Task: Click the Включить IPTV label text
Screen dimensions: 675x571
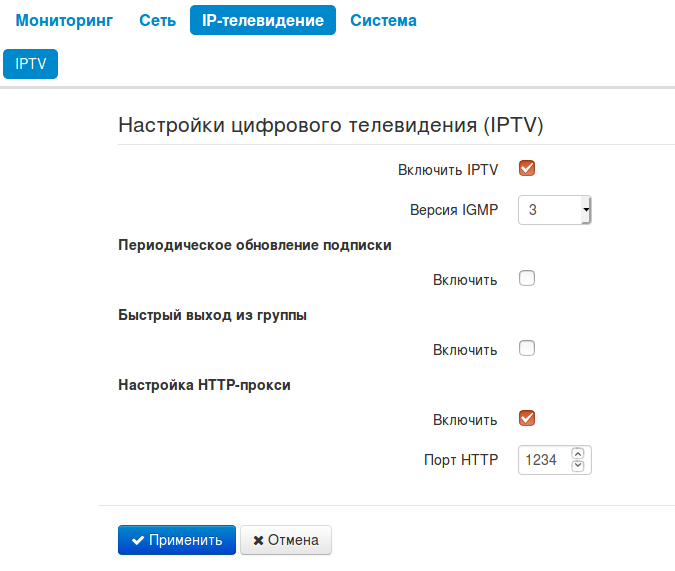Action: coord(448,170)
